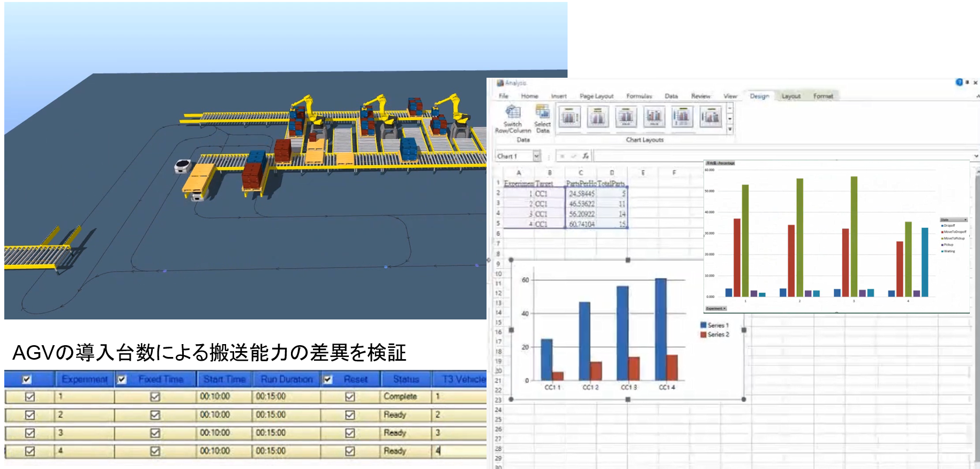
Task: Open help via the blue question icon
Action: 959,83
